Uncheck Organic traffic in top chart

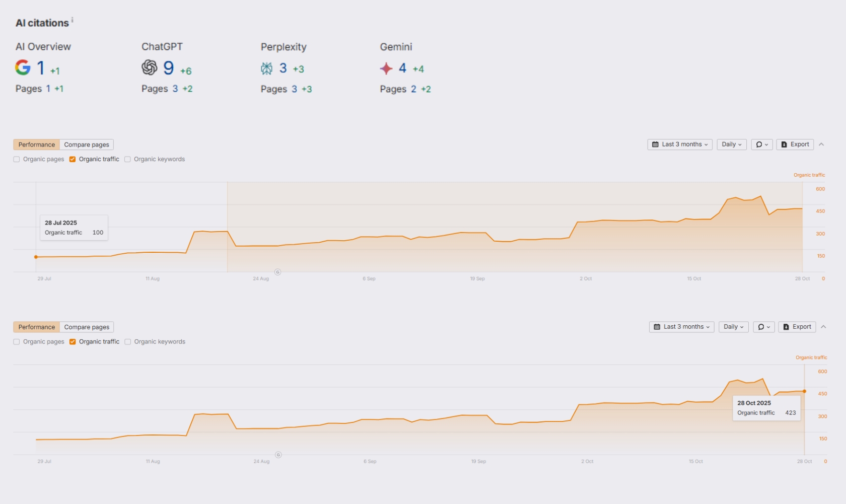pyautogui.click(x=73, y=159)
